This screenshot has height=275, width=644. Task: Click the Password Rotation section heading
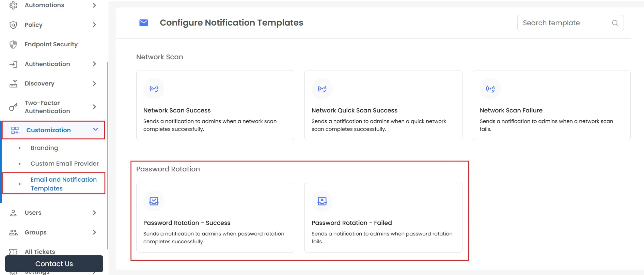(168, 169)
